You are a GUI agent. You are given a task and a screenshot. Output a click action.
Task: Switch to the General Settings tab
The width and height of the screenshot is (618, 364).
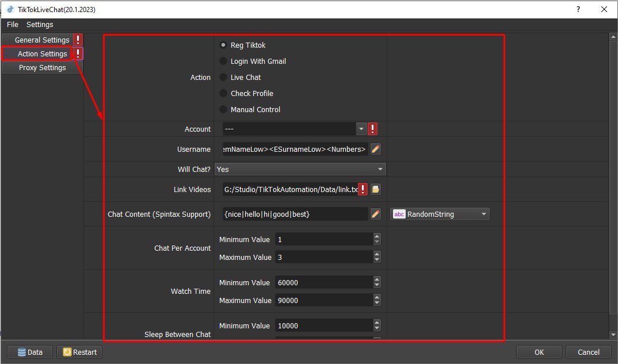[x=38, y=40]
